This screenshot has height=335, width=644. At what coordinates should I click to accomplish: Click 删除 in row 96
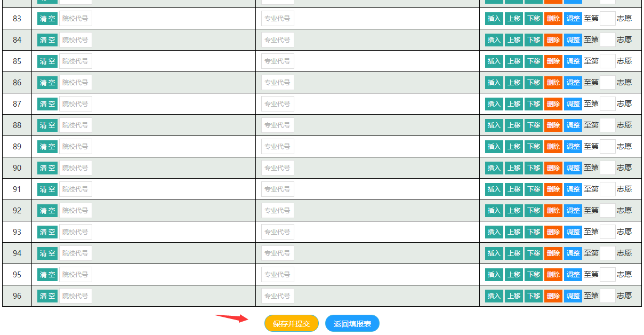click(553, 296)
